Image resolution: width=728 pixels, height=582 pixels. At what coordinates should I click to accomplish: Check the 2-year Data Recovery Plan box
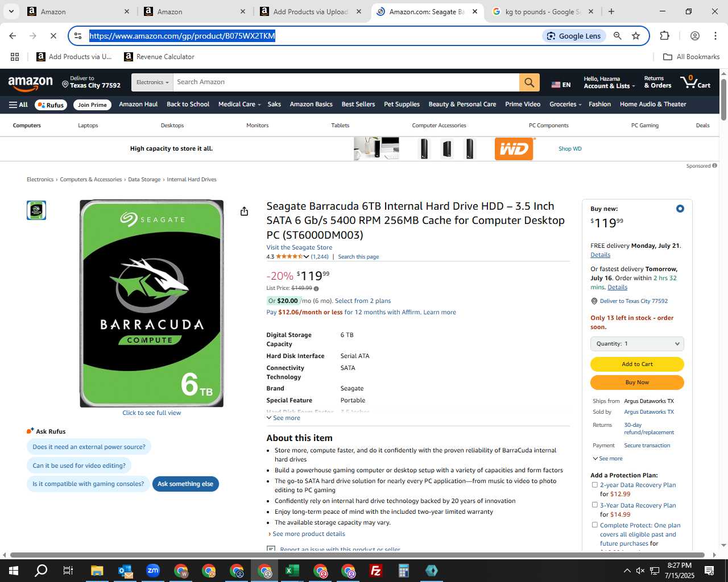[595, 485]
